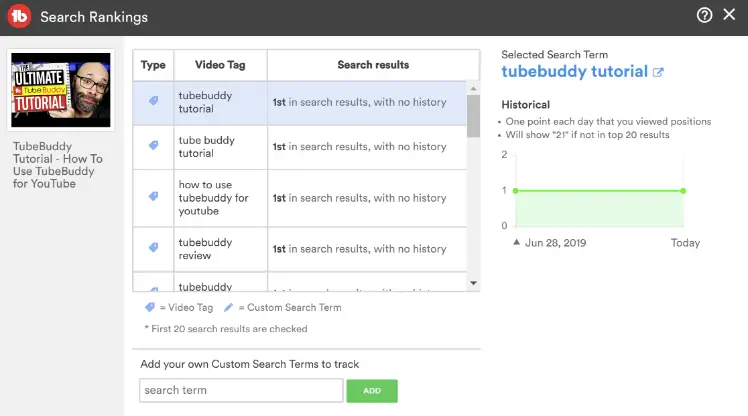Open the tubebuddy tutorial heading link
This screenshot has height=416, width=748.
pos(574,72)
